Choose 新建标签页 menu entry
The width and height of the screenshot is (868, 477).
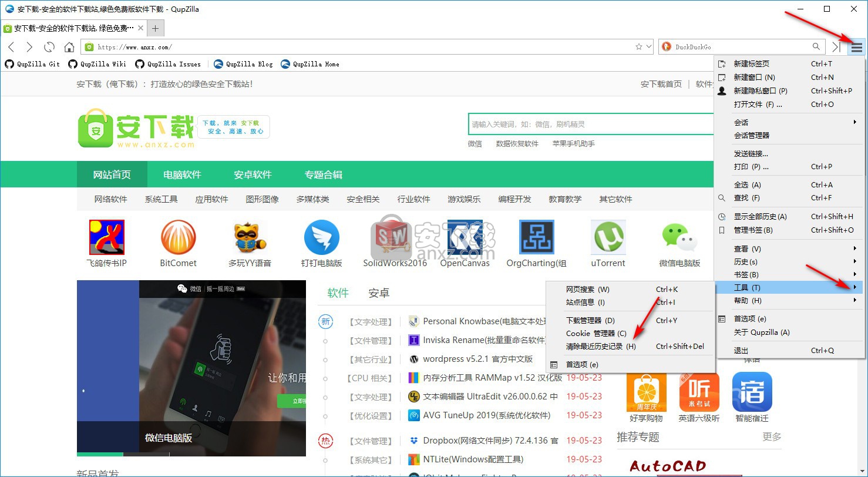788,63
